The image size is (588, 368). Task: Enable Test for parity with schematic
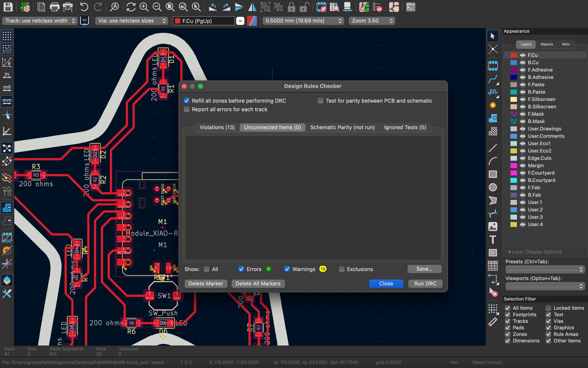tap(320, 101)
